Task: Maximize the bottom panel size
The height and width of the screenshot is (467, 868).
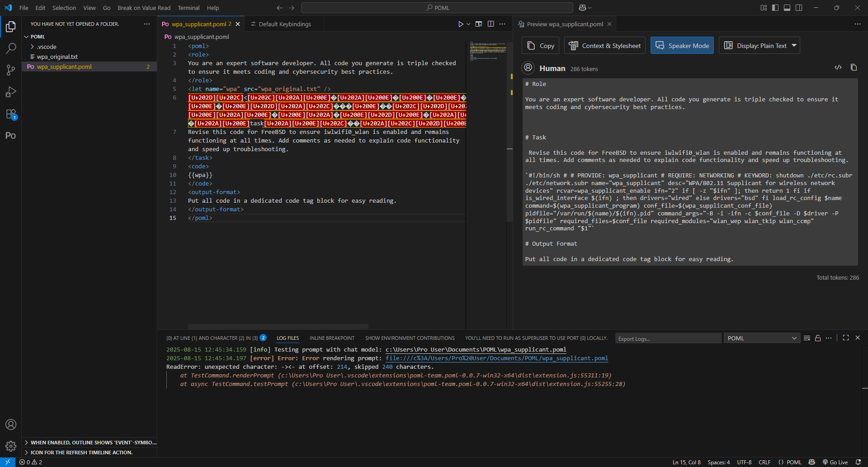Action: point(846,338)
